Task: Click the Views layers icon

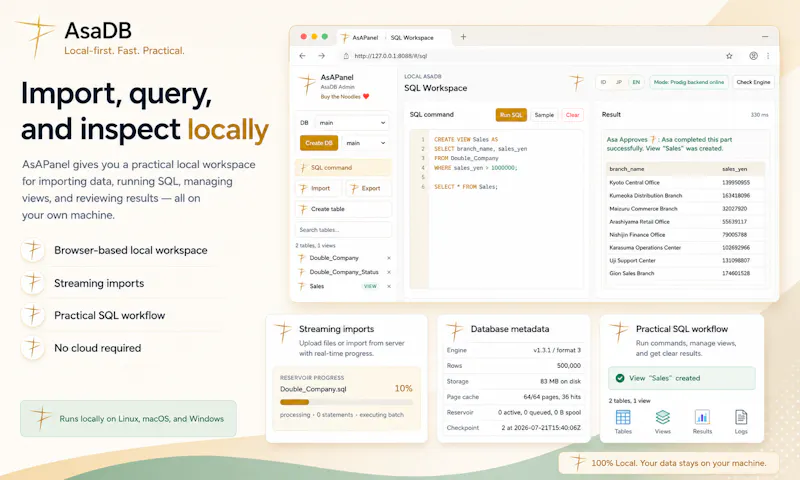Action: [663, 417]
